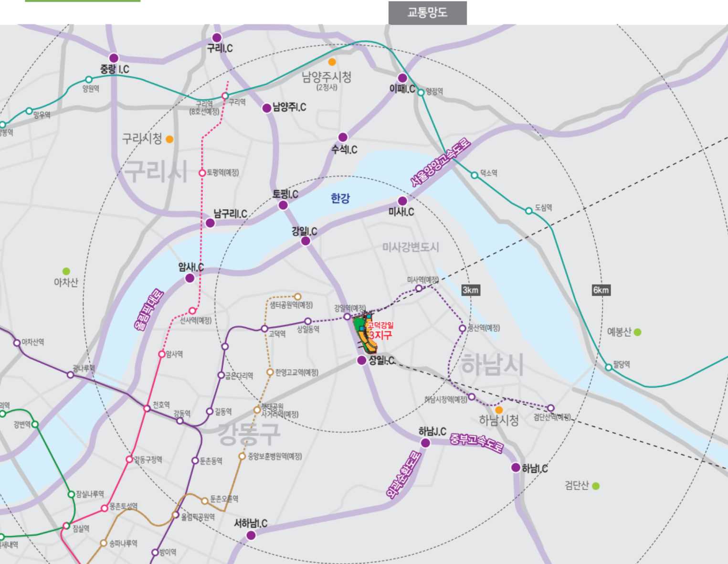
Task: Select the 강동역 station circle
Action: click(180, 421)
